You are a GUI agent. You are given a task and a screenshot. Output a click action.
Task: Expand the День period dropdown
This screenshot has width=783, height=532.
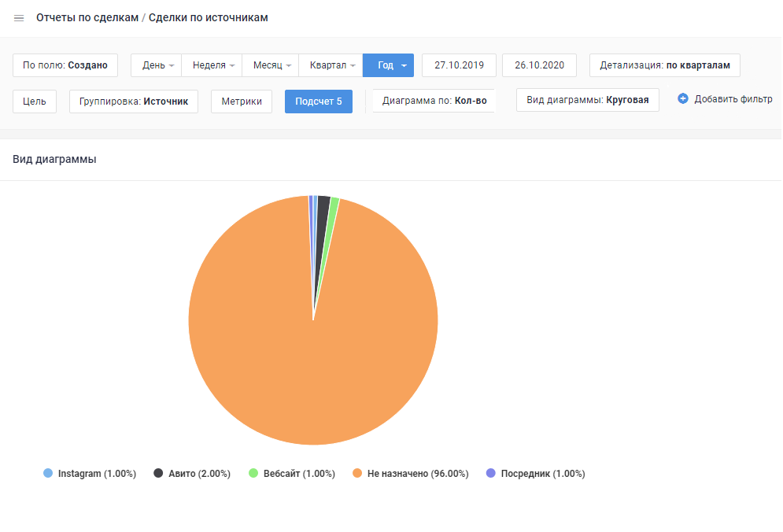click(x=157, y=65)
